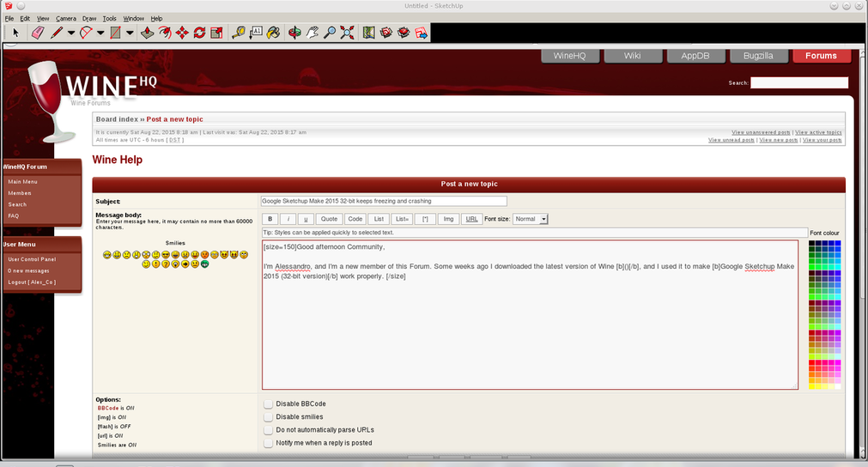868x467 pixels.
Task: Open the Edit menu
Action: 25,18
